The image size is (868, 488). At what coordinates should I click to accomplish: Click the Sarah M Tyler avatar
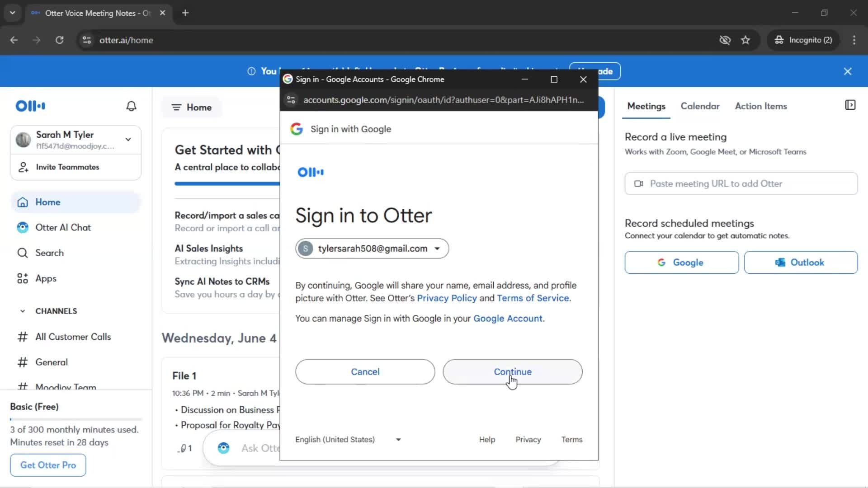coord(23,140)
